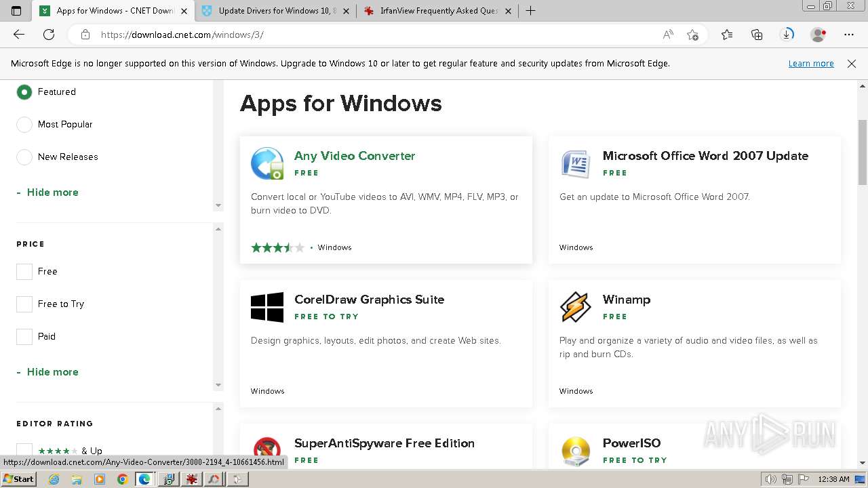Open the Edge profile menu
The width and height of the screenshot is (868, 488).
818,35
